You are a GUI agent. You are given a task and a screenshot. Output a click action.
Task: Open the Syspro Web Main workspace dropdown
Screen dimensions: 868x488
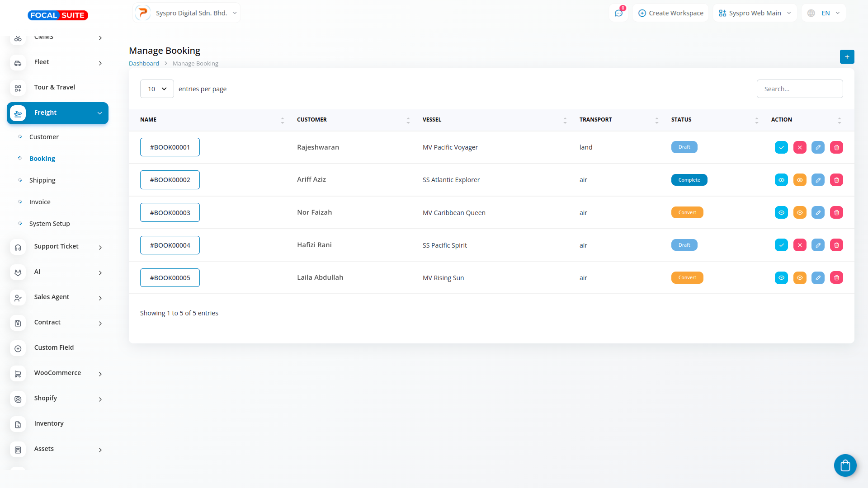point(755,13)
